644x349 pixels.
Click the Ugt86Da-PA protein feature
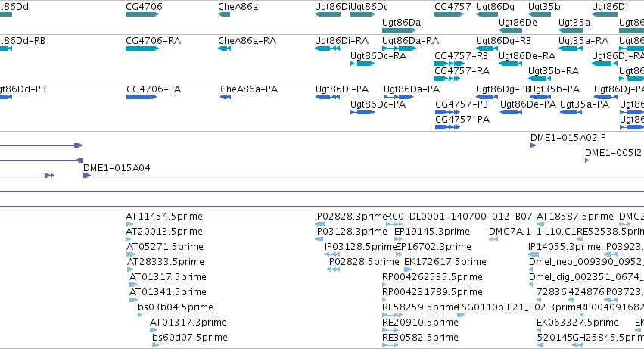(398, 97)
